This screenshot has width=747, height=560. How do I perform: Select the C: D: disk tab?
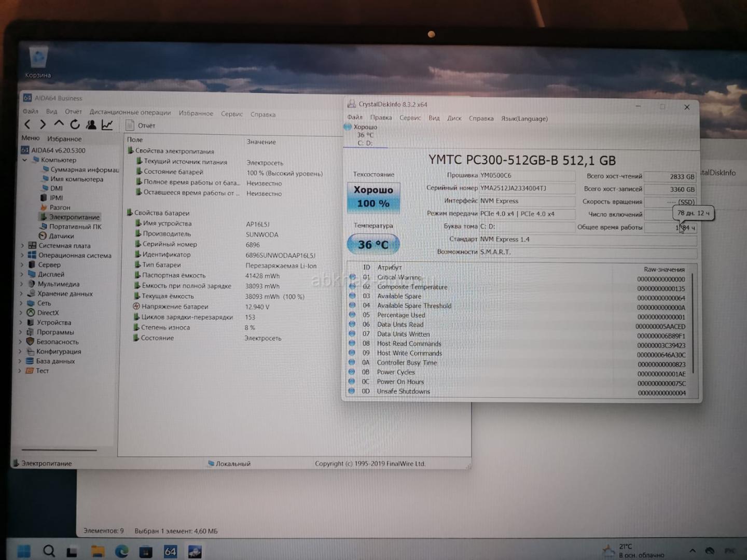(x=365, y=135)
